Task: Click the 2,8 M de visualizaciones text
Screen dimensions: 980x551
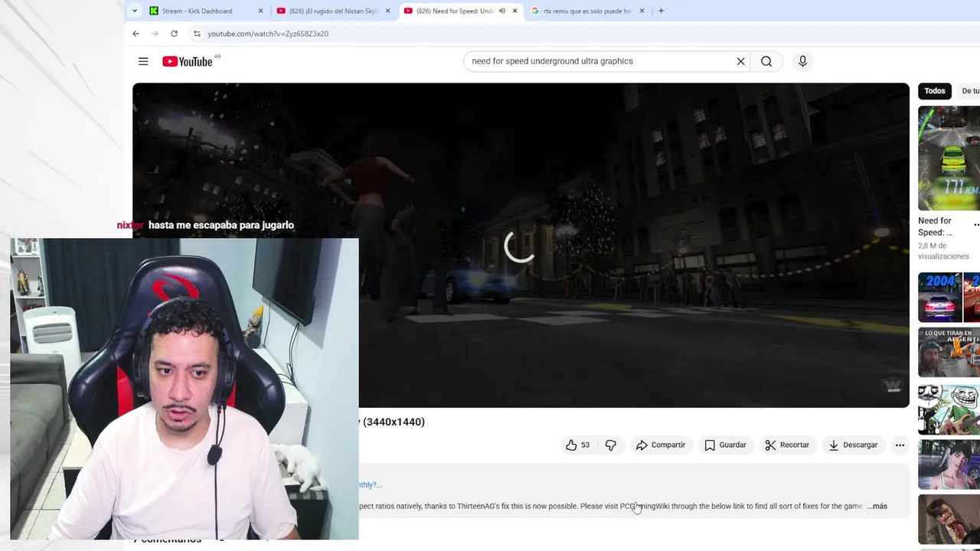Action: [943, 251]
